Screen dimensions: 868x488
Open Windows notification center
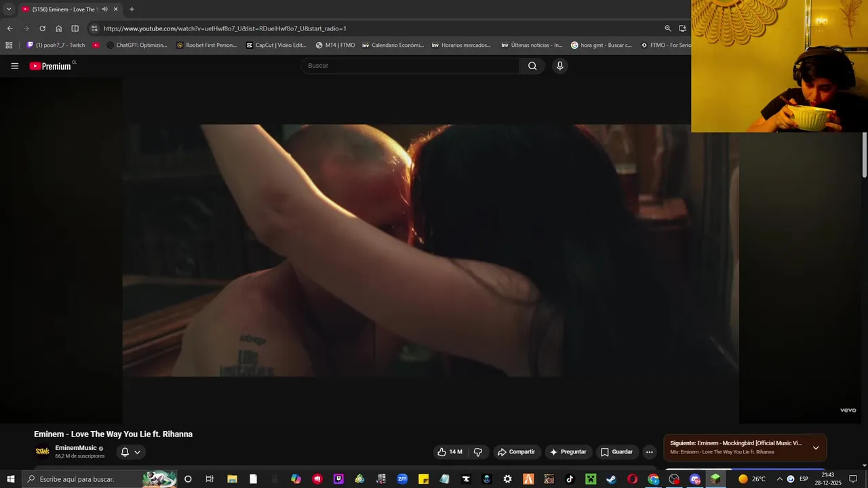853,479
